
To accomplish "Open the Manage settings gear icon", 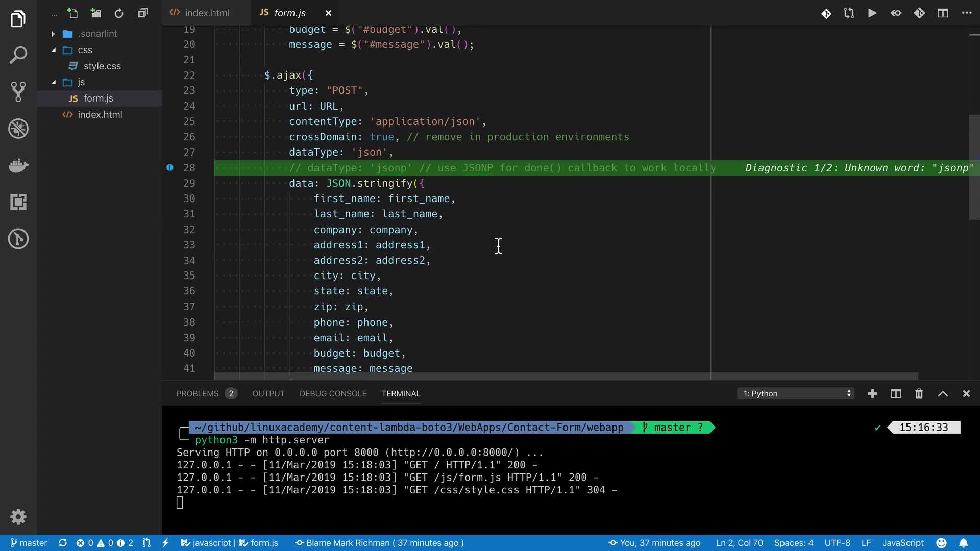I will [x=18, y=517].
